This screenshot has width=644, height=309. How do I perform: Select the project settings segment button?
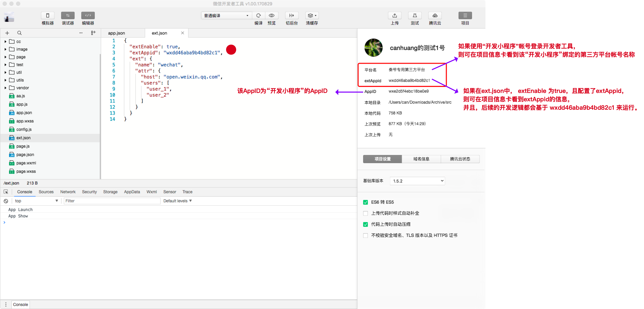382,159
